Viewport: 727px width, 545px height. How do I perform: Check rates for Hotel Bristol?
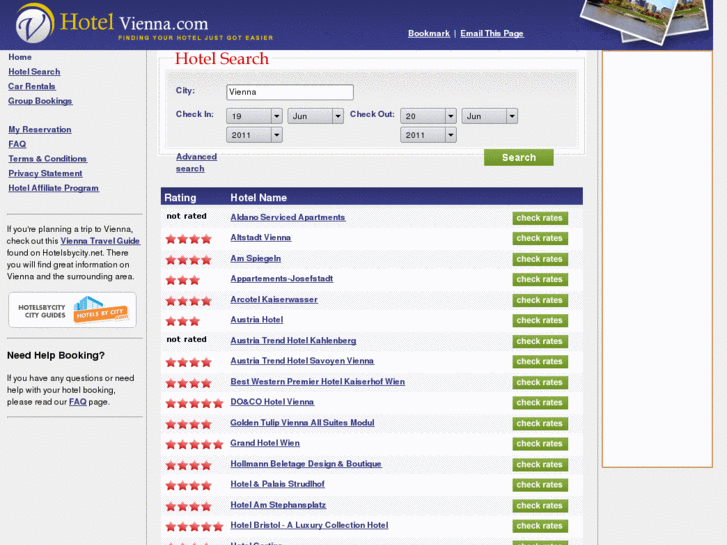pos(540,526)
